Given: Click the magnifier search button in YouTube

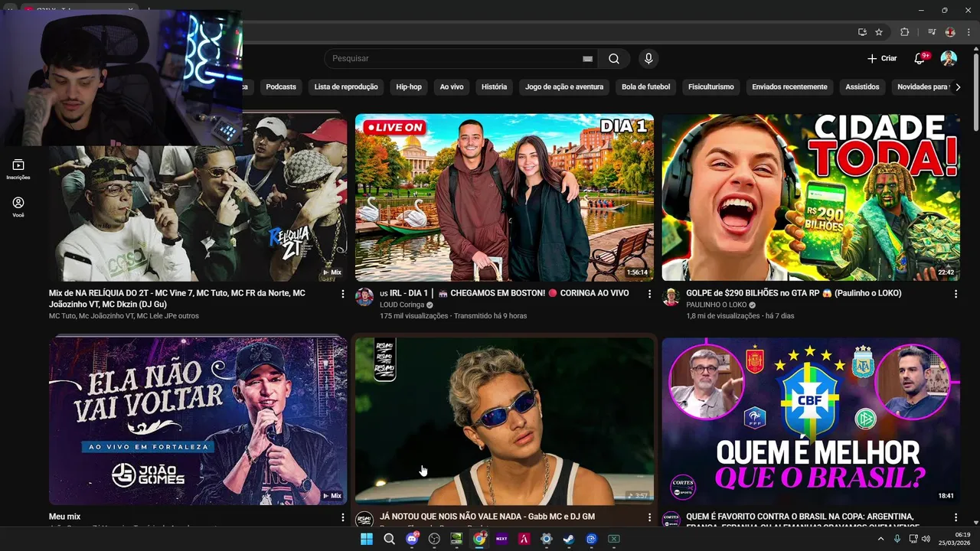Looking at the screenshot, I should click(614, 59).
